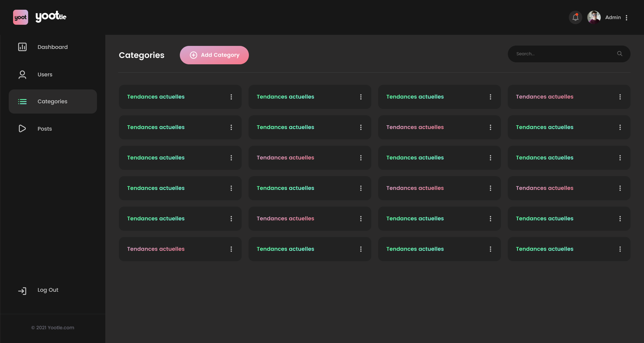This screenshot has width=644, height=343.
Task: Open the Admin three-dot menu
Action: [x=627, y=18]
